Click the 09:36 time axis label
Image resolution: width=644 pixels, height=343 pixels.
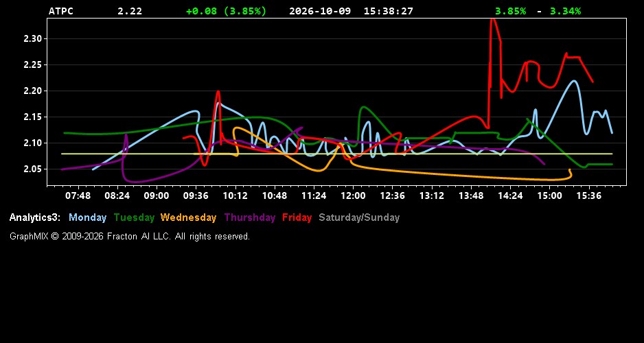tap(196, 196)
